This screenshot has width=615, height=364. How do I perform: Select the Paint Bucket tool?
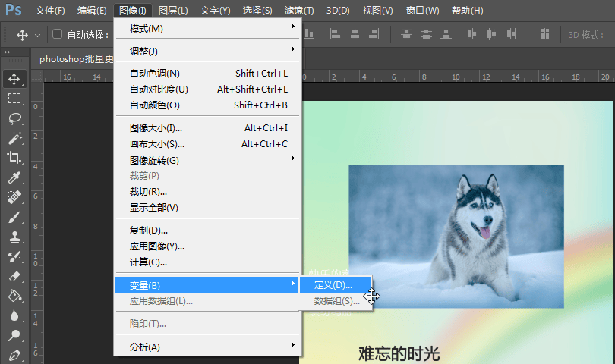click(x=14, y=296)
